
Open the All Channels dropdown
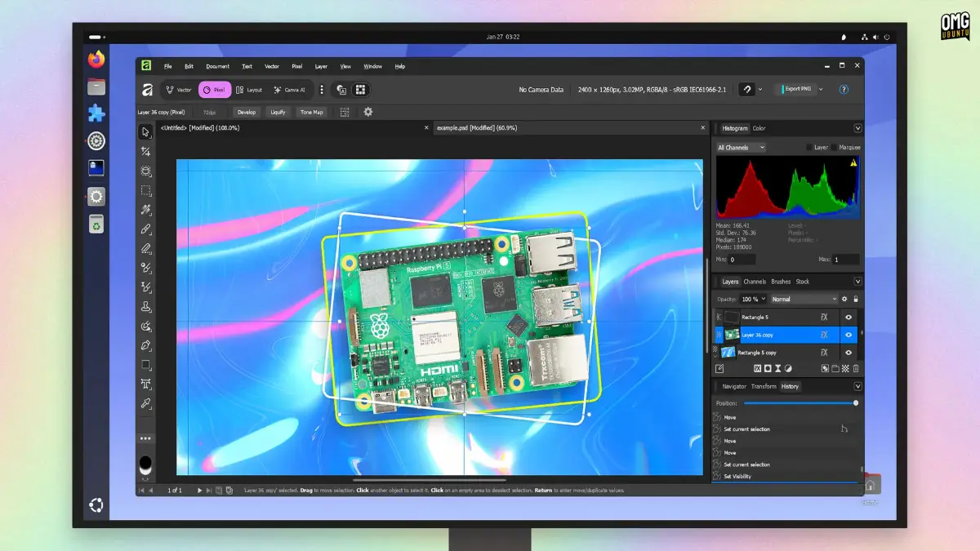point(741,148)
